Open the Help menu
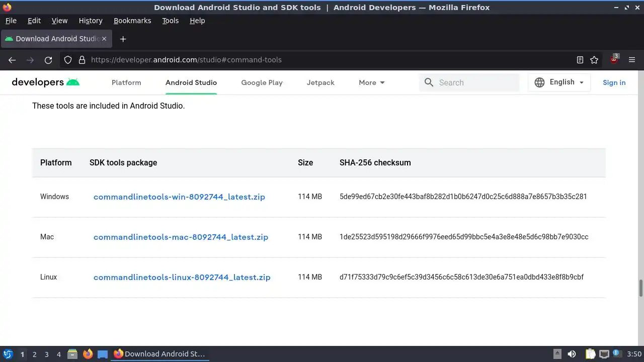 coord(197,21)
